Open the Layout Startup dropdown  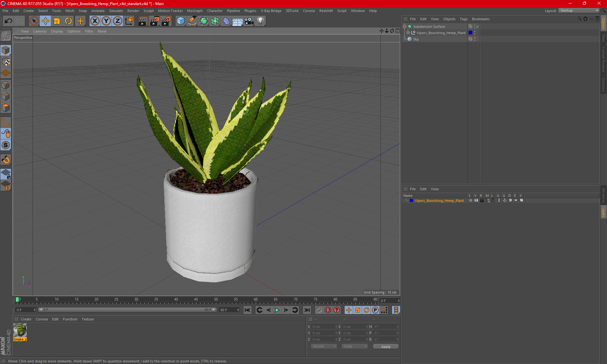tap(579, 10)
